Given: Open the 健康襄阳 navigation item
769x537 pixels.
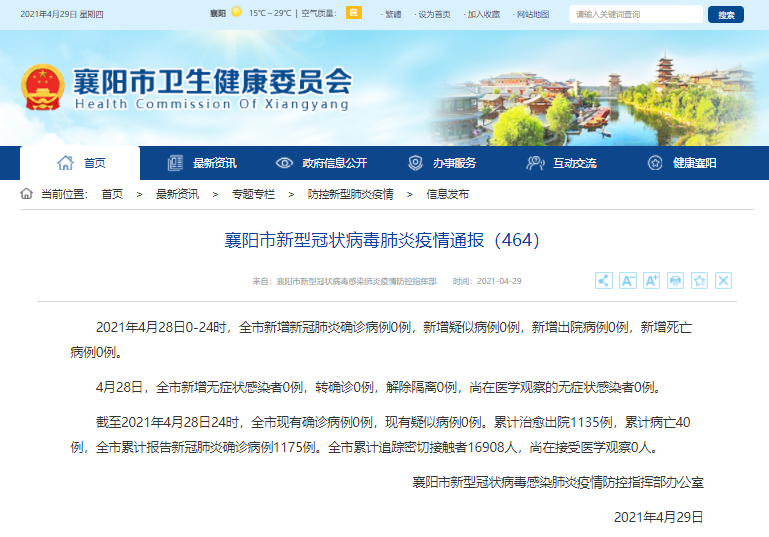Looking at the screenshot, I should point(683,163).
